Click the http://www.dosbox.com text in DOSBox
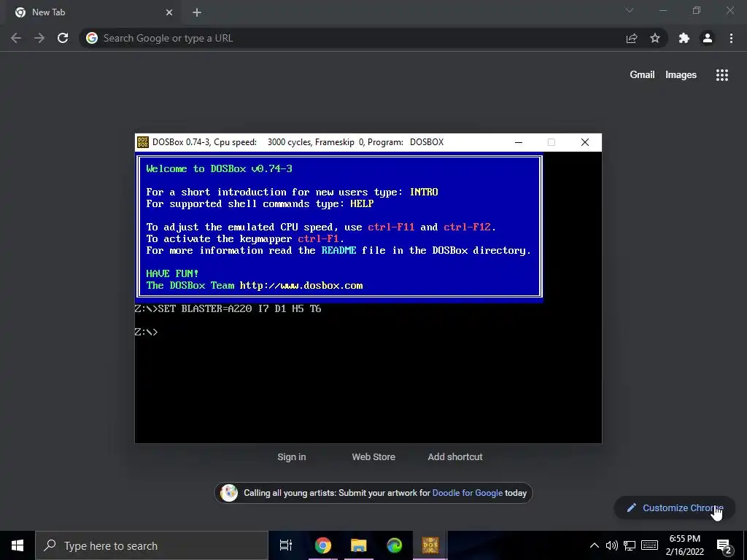Viewport: 747px width, 560px height. click(x=301, y=285)
